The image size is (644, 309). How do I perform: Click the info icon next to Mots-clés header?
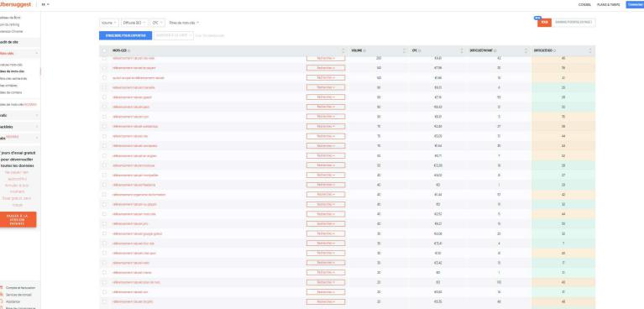coord(129,50)
